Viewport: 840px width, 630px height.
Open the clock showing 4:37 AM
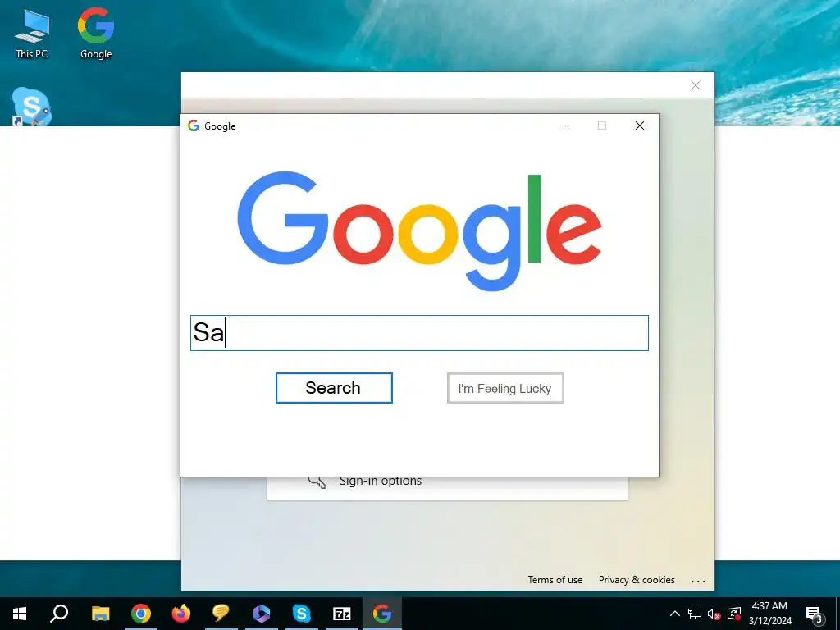769,614
